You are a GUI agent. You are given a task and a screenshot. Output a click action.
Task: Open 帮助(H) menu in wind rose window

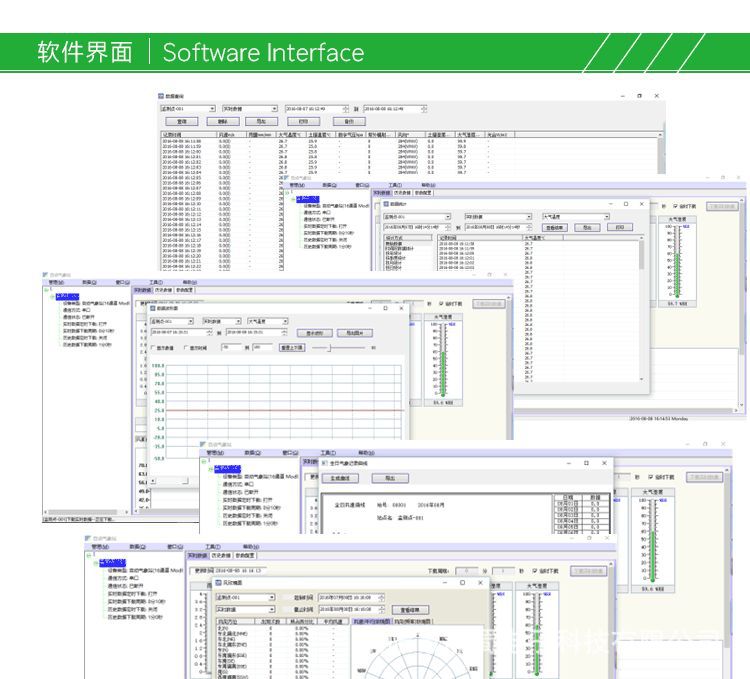(x=252, y=547)
